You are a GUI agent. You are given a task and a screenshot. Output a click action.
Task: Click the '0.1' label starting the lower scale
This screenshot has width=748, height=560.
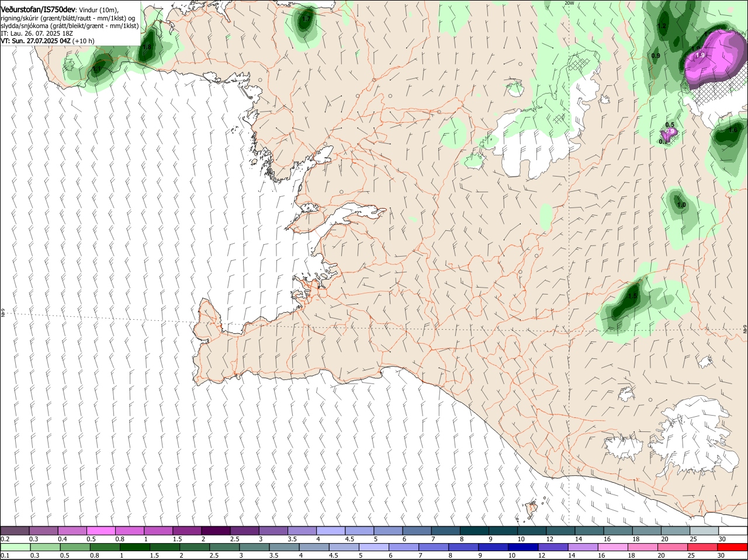click(x=5, y=555)
